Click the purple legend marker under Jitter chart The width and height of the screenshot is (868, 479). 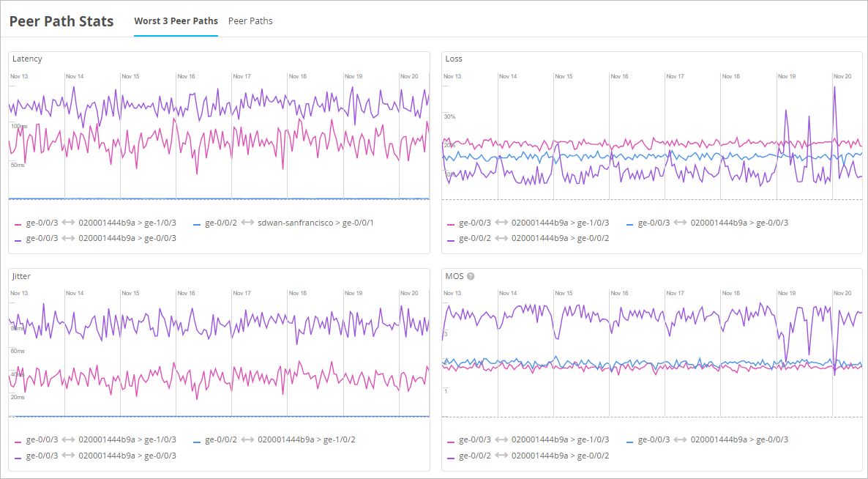(x=18, y=456)
